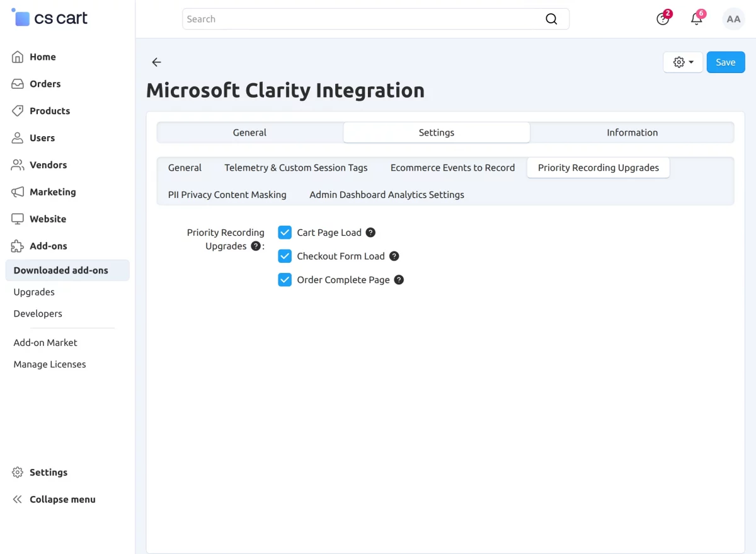Select the Settings tab
This screenshot has height=554, width=756.
click(x=437, y=132)
